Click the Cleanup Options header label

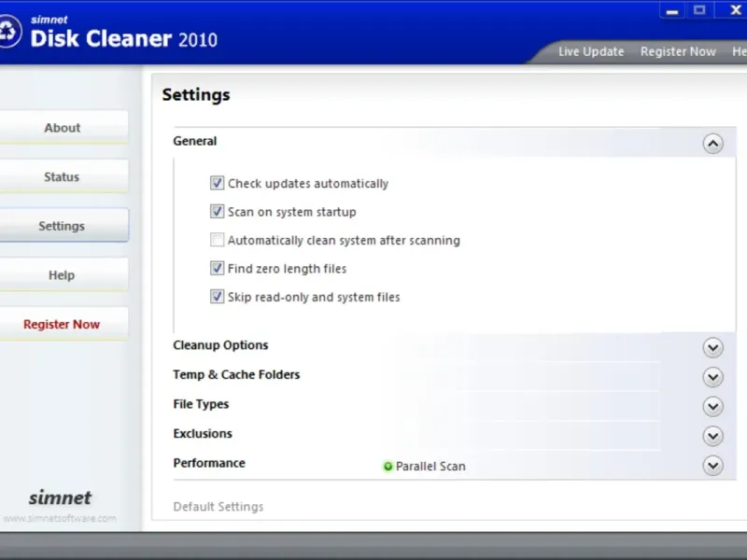click(220, 345)
